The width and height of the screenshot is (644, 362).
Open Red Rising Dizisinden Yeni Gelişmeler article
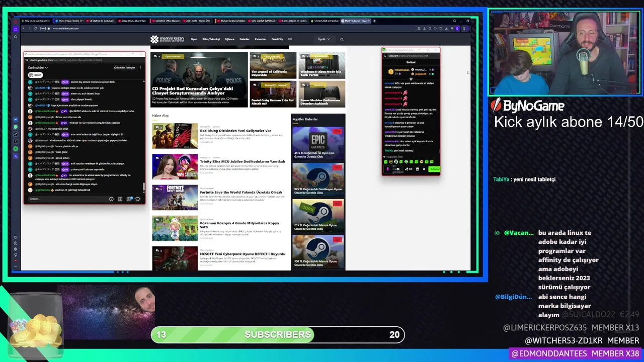coord(235,131)
